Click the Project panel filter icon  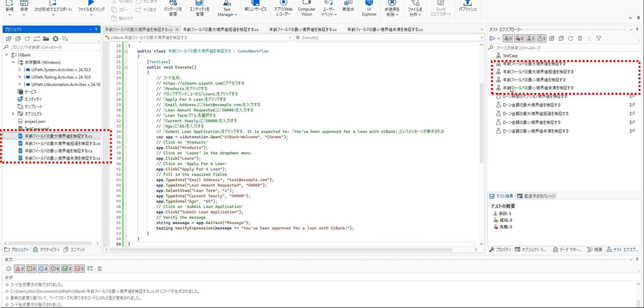coord(65,39)
